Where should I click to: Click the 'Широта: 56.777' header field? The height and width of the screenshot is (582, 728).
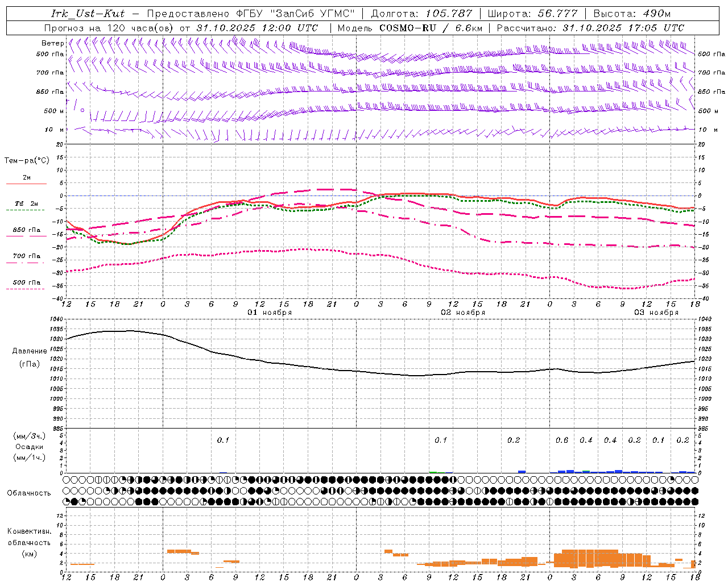pos(533,14)
